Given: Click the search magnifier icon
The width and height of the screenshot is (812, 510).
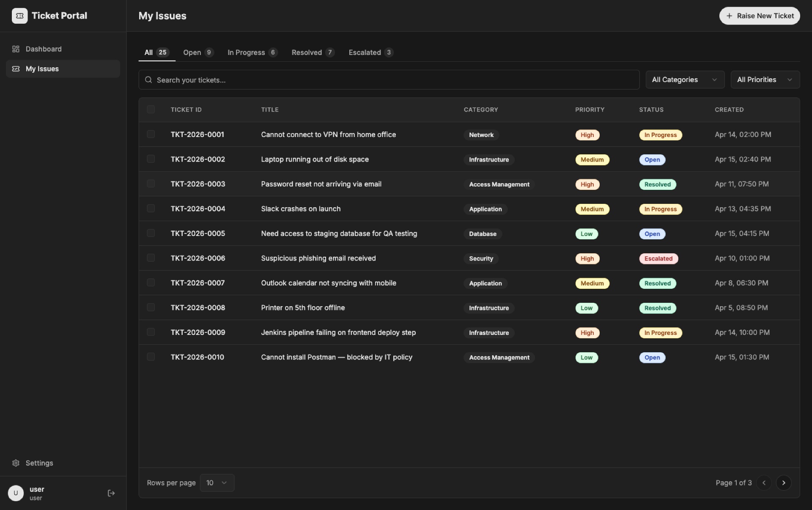Looking at the screenshot, I should point(148,80).
